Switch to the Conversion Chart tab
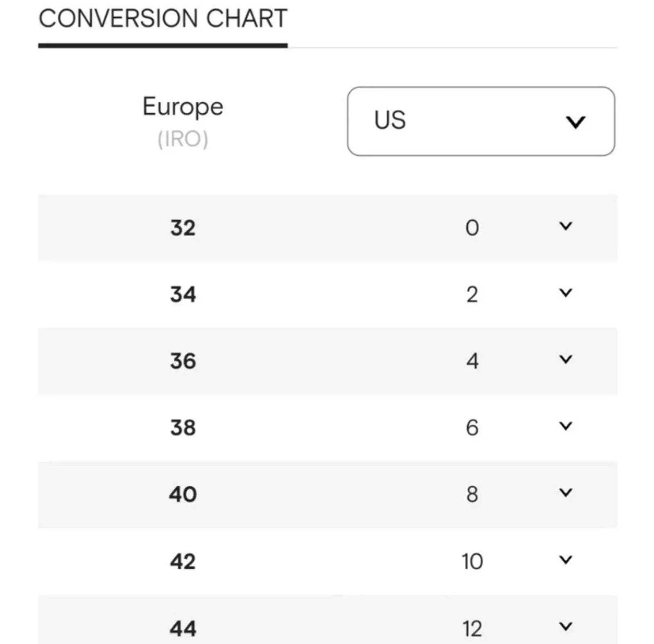Image resolution: width=654 pixels, height=644 pixels. click(x=163, y=18)
